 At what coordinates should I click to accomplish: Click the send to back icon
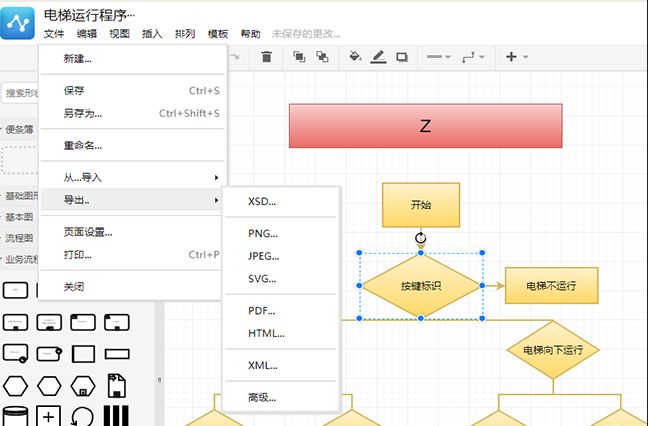point(322,57)
